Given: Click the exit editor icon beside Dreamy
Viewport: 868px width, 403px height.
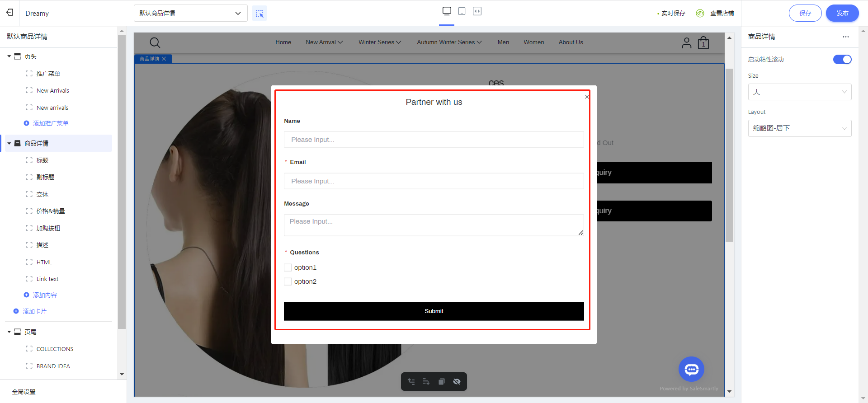Looking at the screenshot, I should pos(10,13).
